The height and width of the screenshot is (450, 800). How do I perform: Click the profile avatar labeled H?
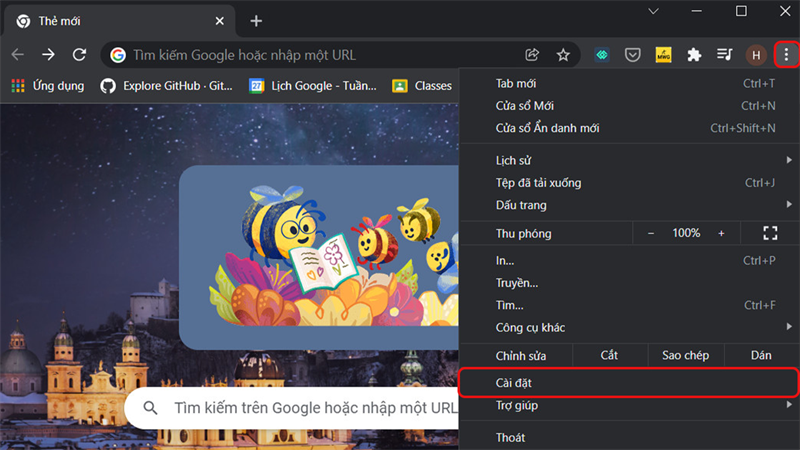pos(756,55)
